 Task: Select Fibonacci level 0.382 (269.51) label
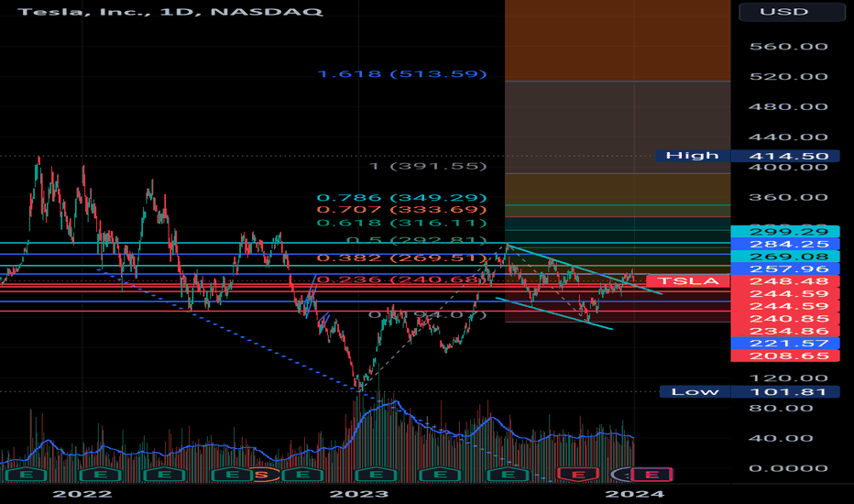pyautogui.click(x=402, y=257)
